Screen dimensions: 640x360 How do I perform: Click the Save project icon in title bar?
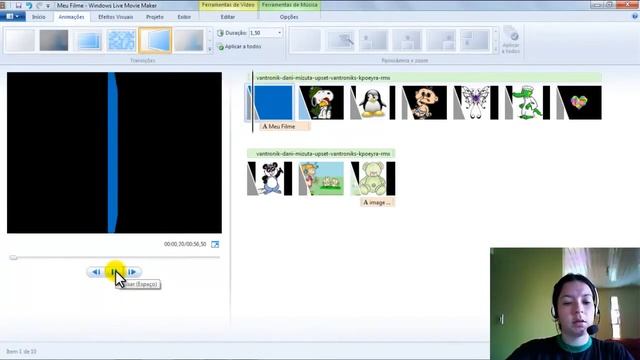tap(18, 5)
